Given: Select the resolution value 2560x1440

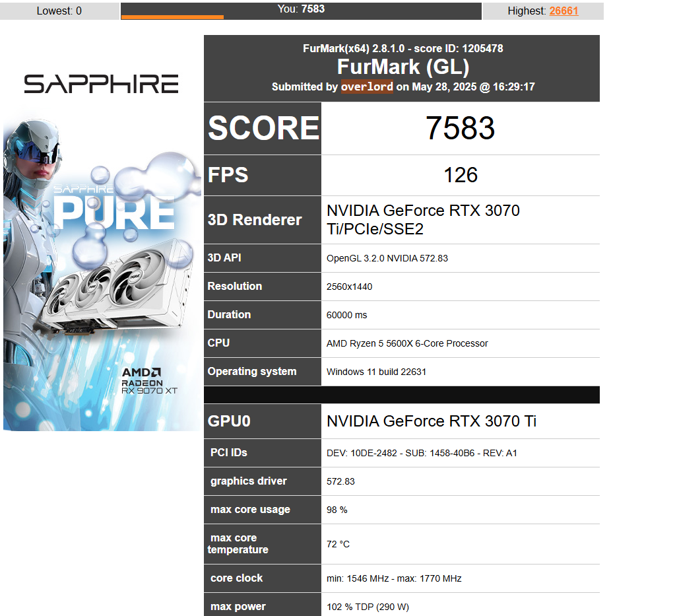Looking at the screenshot, I should pos(349,287).
